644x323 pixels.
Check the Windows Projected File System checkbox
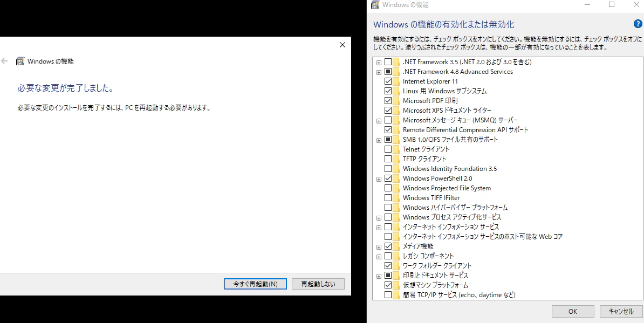point(388,188)
